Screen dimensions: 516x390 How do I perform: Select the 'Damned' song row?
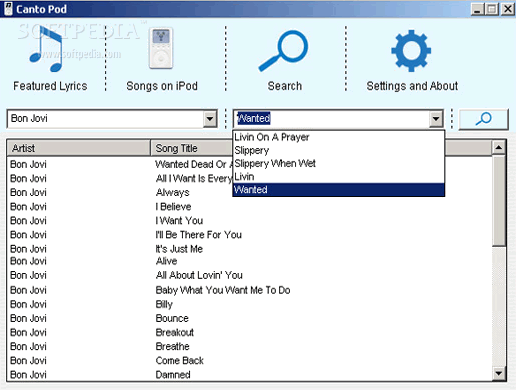(249, 374)
